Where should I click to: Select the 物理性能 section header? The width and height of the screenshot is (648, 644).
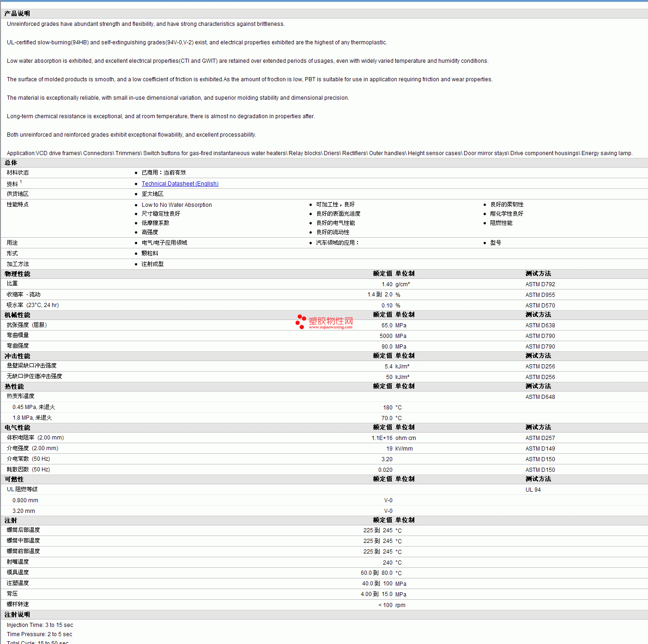[17, 274]
